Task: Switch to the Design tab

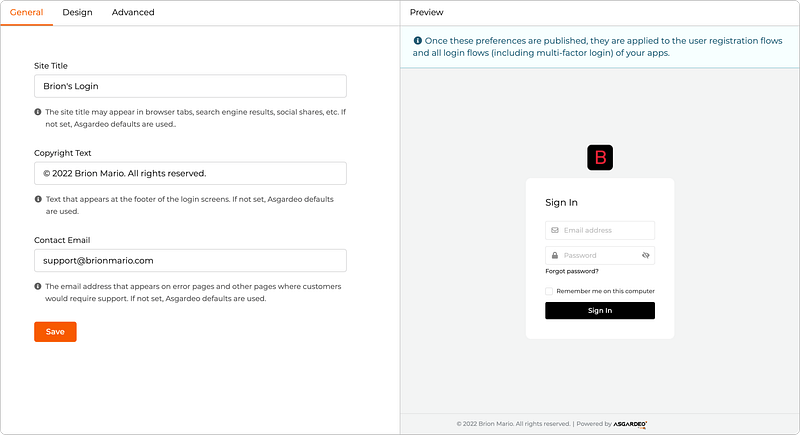Action: click(78, 12)
